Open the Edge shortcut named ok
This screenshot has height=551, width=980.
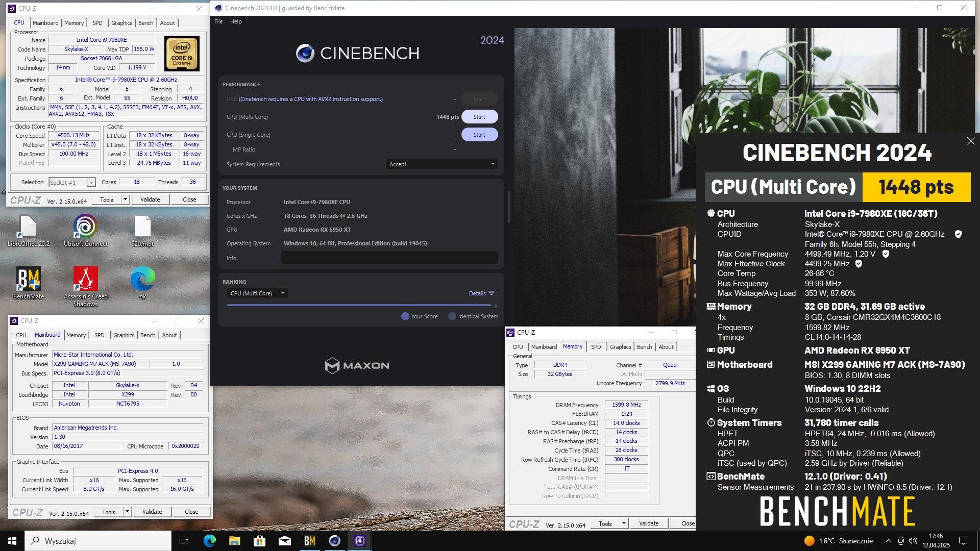pos(142,283)
